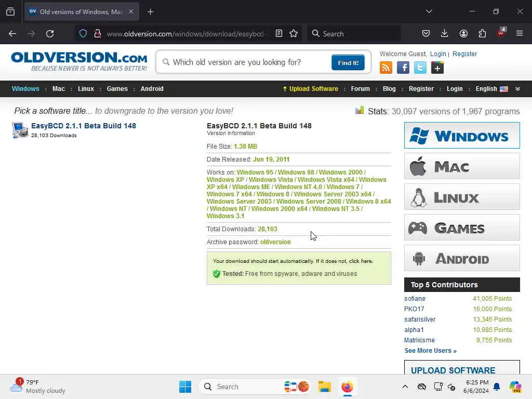This screenshot has height=399, width=532.
Task: Open the large Linux platform banner
Action: tap(462, 197)
